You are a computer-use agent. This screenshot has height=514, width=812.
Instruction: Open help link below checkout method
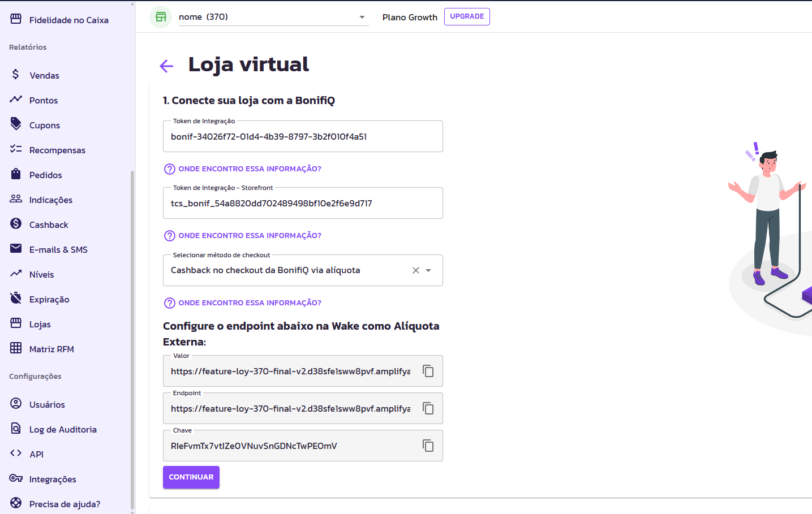tap(243, 303)
